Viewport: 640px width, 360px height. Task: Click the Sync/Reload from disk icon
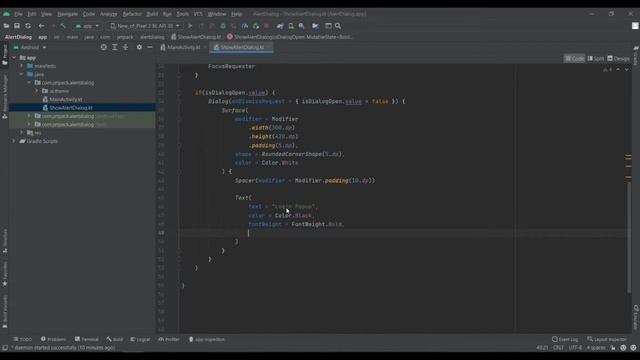[28, 26]
